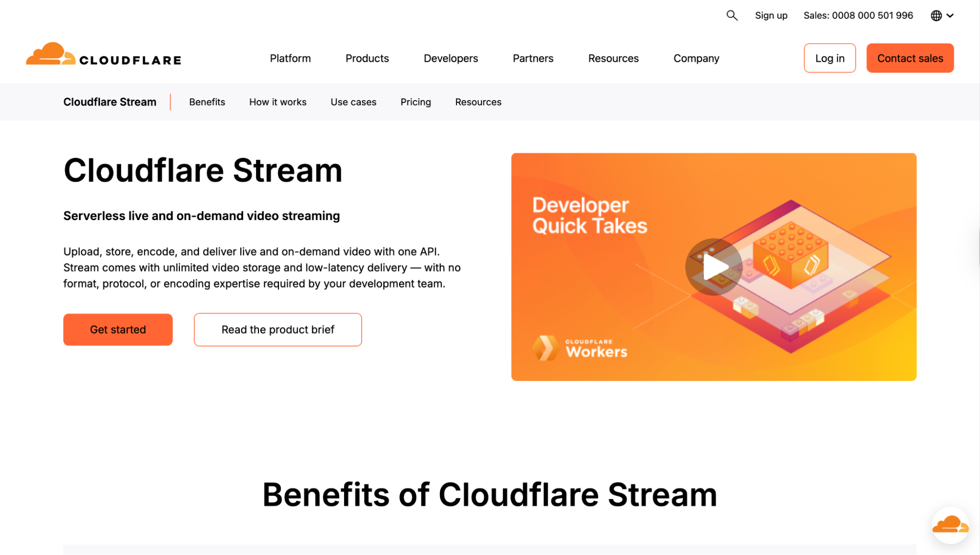Jump to Use cases section
The height and width of the screenshot is (555, 980).
pyautogui.click(x=353, y=102)
